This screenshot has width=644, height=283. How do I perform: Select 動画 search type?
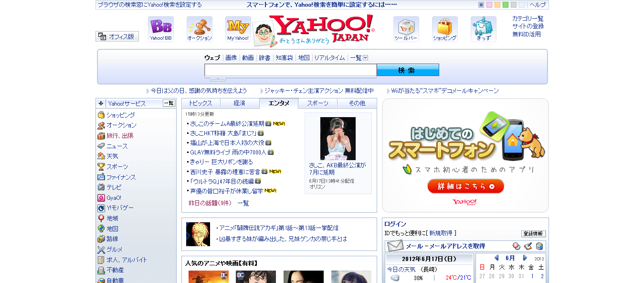[x=248, y=58]
